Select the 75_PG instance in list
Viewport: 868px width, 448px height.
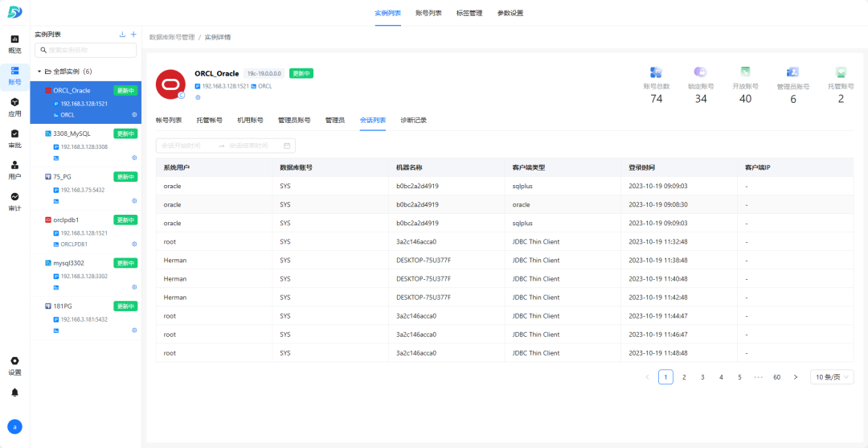(86, 189)
